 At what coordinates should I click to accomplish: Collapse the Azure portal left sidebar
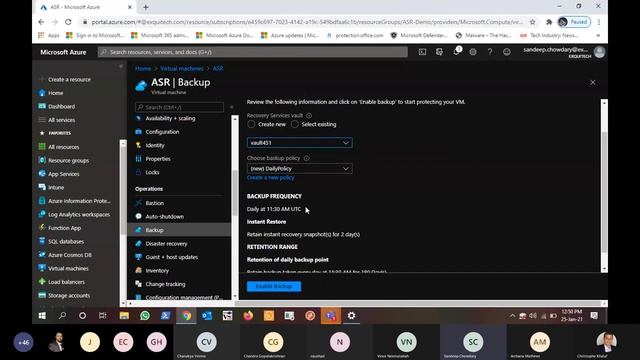tap(121, 66)
